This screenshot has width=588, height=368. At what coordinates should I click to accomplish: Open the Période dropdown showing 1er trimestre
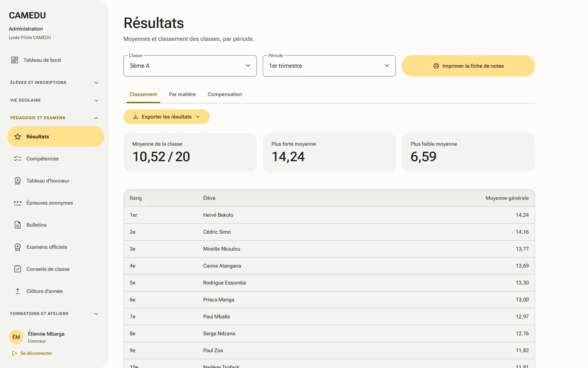coord(329,66)
